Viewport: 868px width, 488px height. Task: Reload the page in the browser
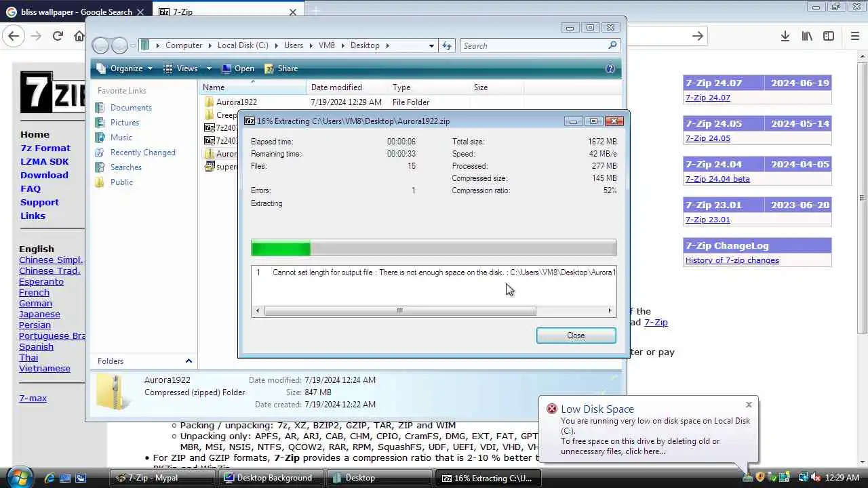tap(58, 36)
